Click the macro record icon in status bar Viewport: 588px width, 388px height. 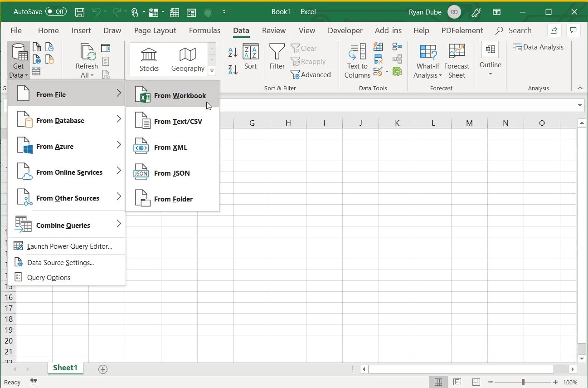click(x=34, y=382)
